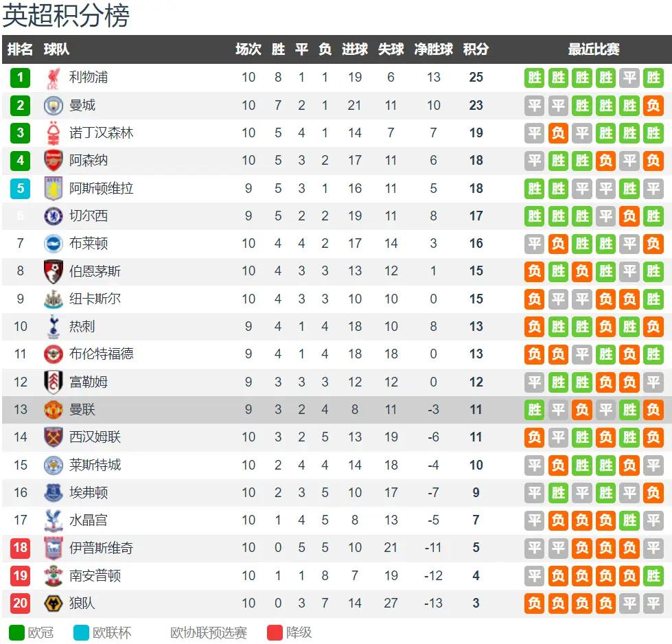Viewport: 672px width, 644px height.
Task: Open the 阿斯顿维拉 team link
Action: click(x=101, y=188)
